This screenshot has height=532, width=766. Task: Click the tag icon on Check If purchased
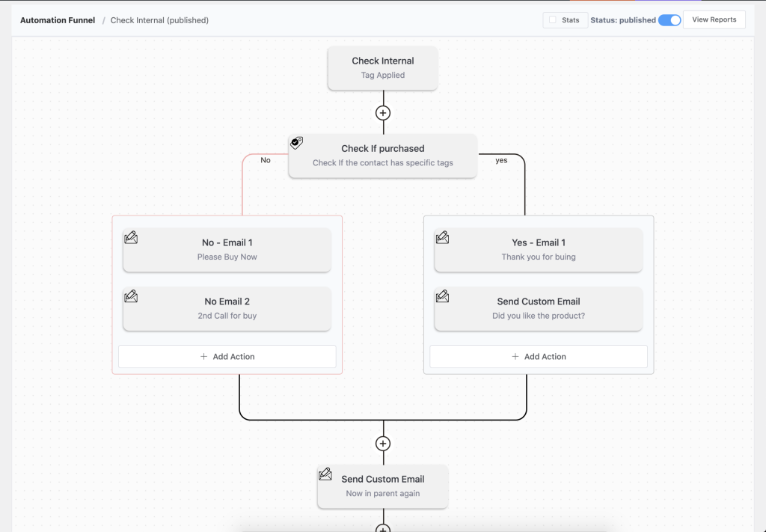click(296, 143)
